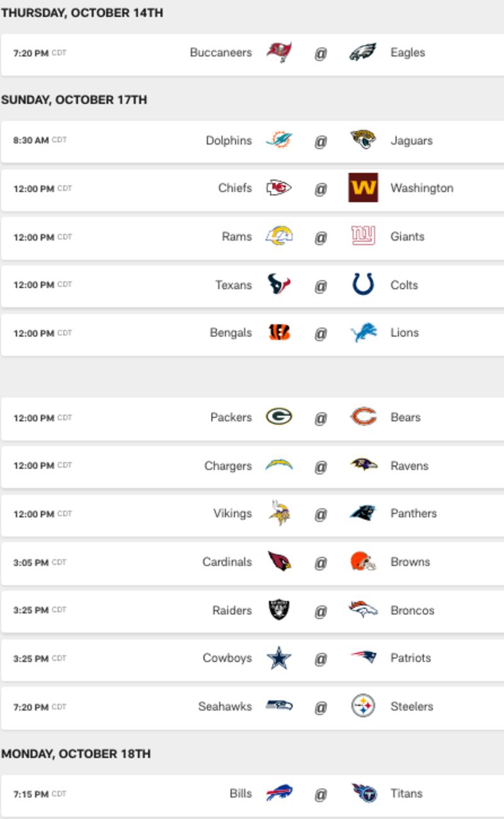This screenshot has width=504, height=819.
Task: Click the Cowboys star logo
Action: [x=278, y=658]
